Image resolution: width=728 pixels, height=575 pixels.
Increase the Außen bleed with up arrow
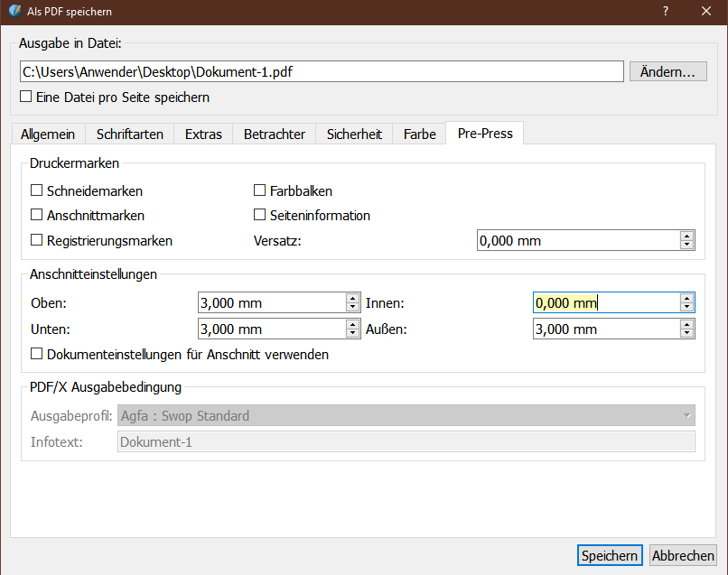click(x=686, y=325)
